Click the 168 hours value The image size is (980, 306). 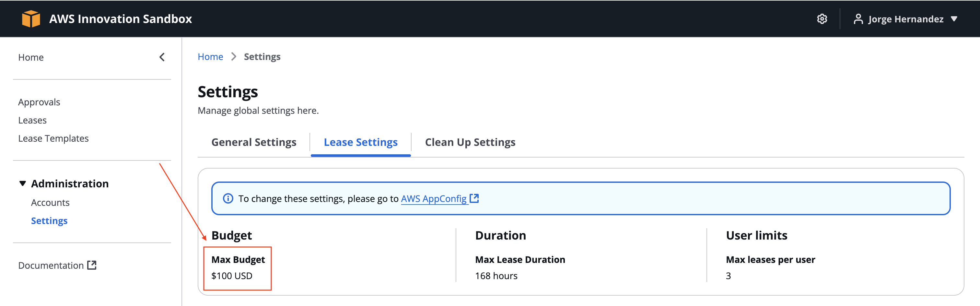pyautogui.click(x=496, y=276)
